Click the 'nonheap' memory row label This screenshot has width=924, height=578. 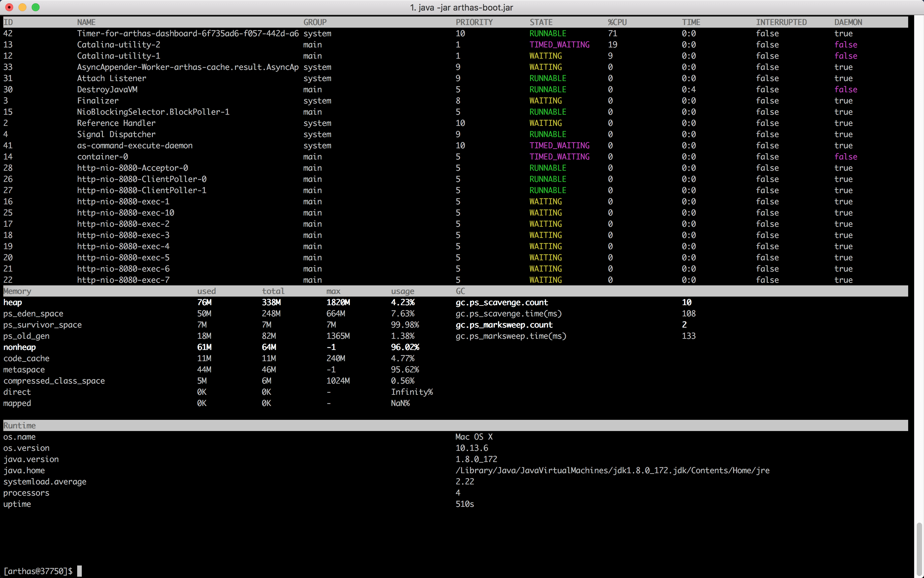coord(19,347)
